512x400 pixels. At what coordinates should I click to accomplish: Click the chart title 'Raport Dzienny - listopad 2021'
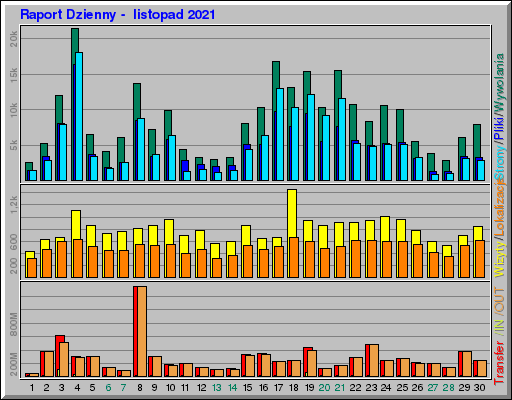[118, 15]
